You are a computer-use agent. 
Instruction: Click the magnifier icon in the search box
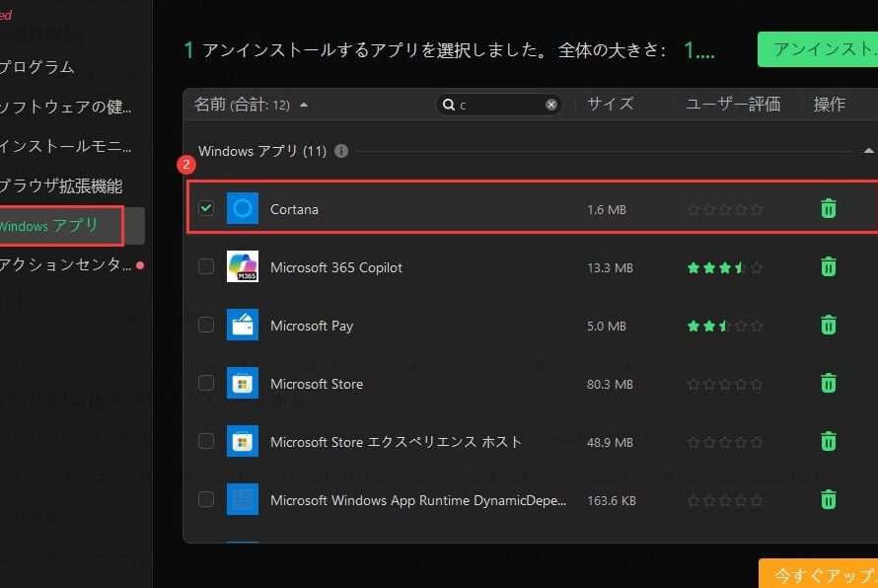(x=449, y=105)
